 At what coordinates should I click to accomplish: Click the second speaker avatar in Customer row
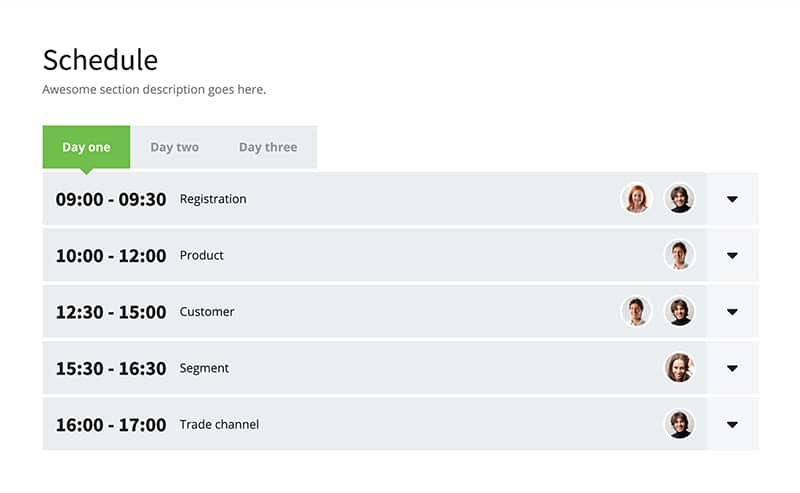click(680, 311)
